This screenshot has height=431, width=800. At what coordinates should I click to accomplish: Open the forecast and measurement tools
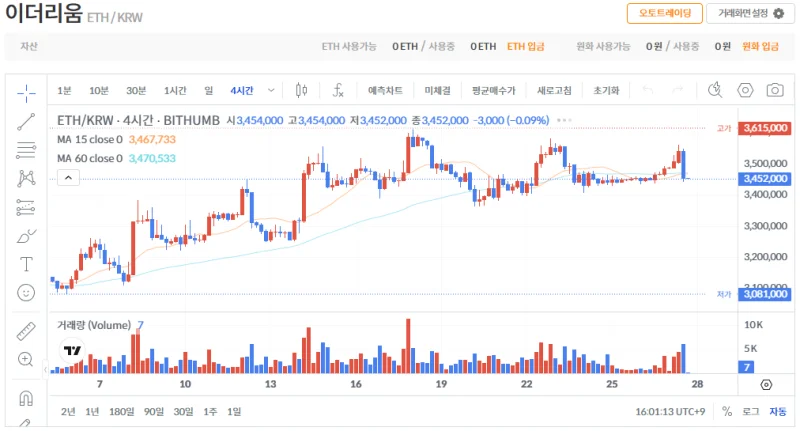(x=26, y=207)
